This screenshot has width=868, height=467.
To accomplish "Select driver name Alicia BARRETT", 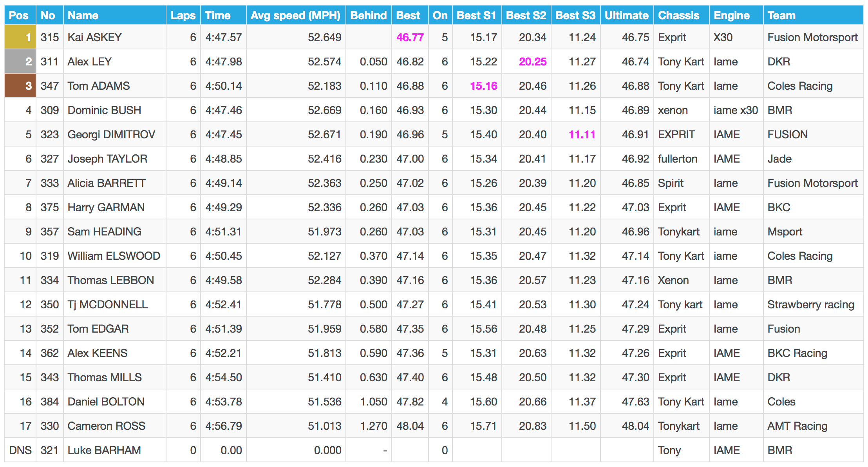I will [x=107, y=183].
